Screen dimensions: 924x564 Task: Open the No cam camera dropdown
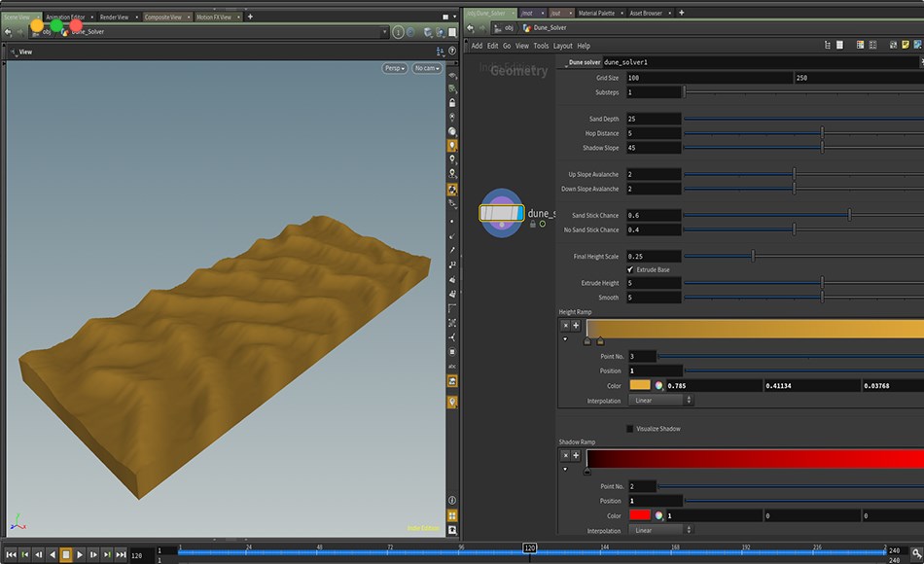[x=426, y=68]
